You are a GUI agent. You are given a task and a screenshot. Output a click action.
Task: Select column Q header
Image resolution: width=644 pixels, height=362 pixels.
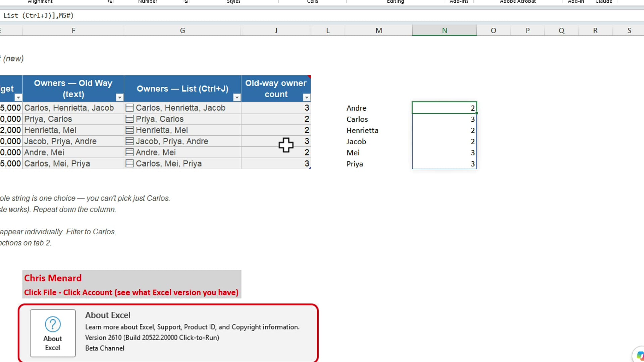pos(561,31)
